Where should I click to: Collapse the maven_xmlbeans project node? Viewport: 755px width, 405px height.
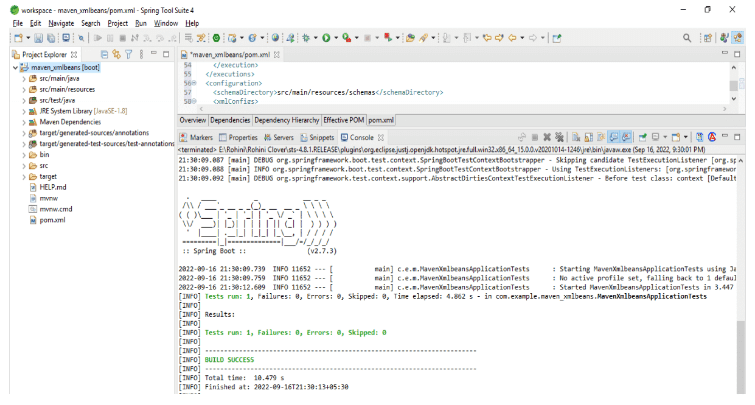tap(15, 67)
